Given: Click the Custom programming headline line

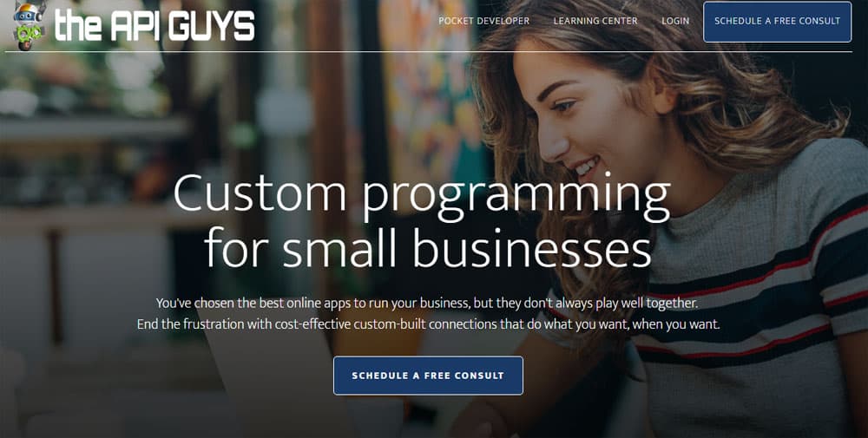Looking at the screenshot, I should tap(422, 194).
